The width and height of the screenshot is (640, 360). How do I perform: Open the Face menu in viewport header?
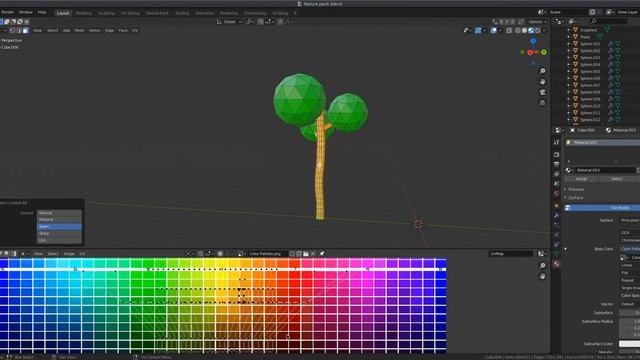coord(123,30)
